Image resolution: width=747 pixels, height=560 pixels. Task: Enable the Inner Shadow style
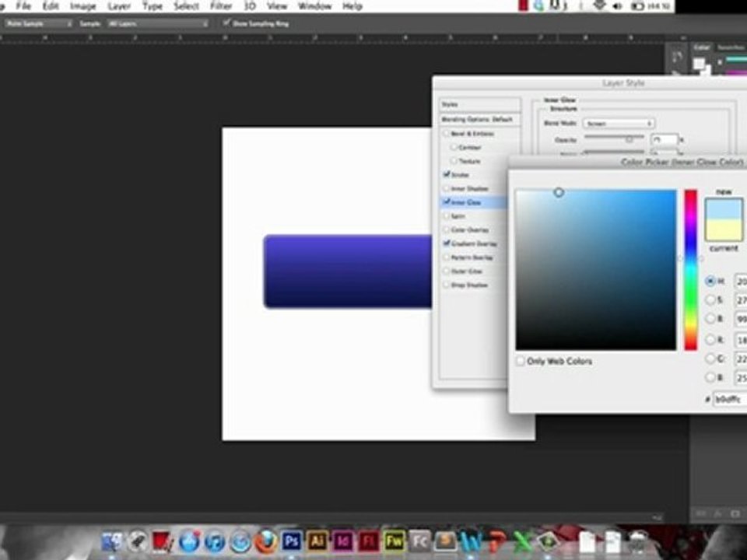(447, 188)
